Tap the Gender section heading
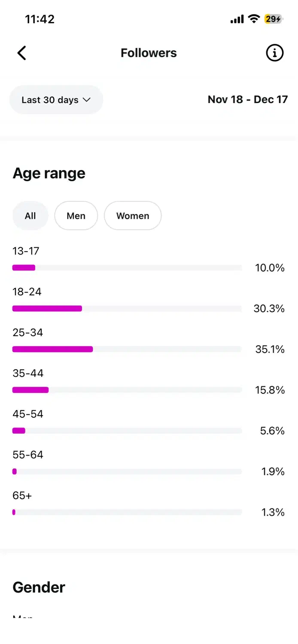 [x=39, y=587]
